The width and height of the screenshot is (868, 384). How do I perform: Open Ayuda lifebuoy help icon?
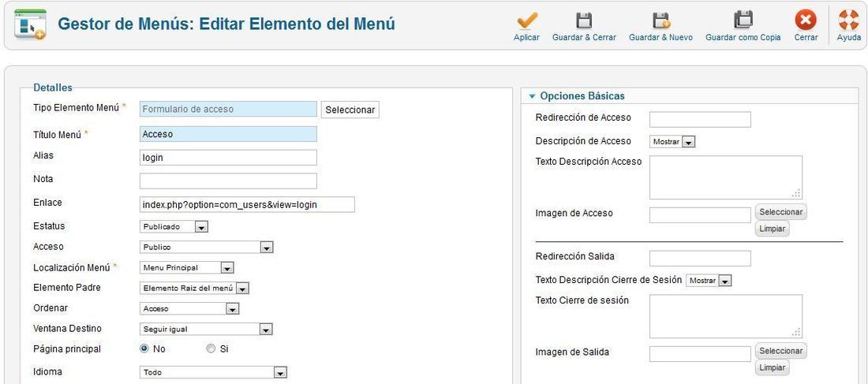[848, 21]
